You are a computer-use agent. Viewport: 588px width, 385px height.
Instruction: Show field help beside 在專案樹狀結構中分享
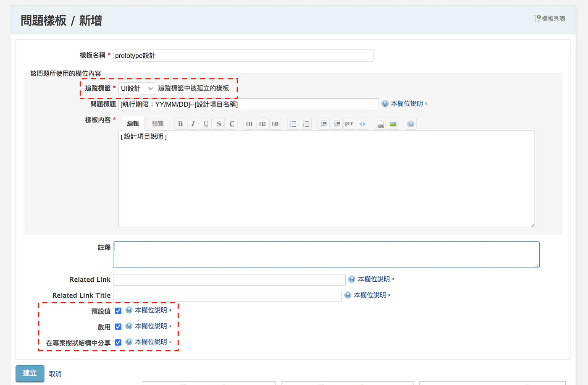[x=149, y=342]
